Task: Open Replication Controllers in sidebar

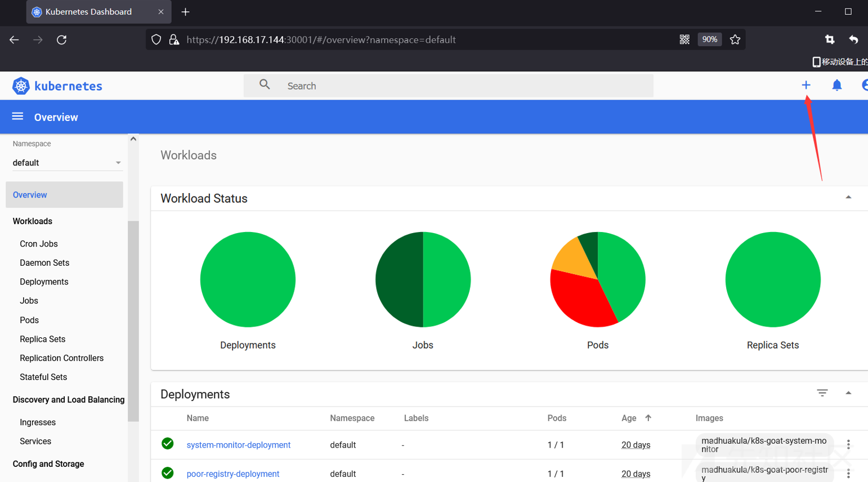Action: [61, 358]
